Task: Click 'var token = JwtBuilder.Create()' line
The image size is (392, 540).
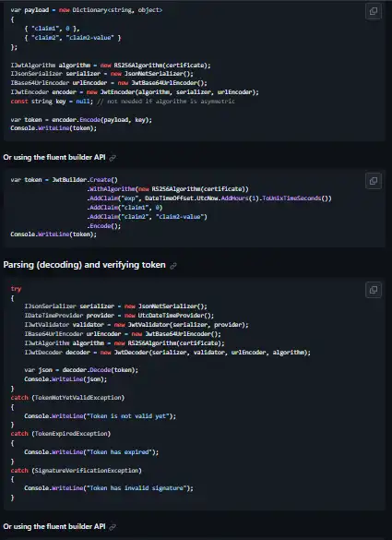Action: (64, 180)
